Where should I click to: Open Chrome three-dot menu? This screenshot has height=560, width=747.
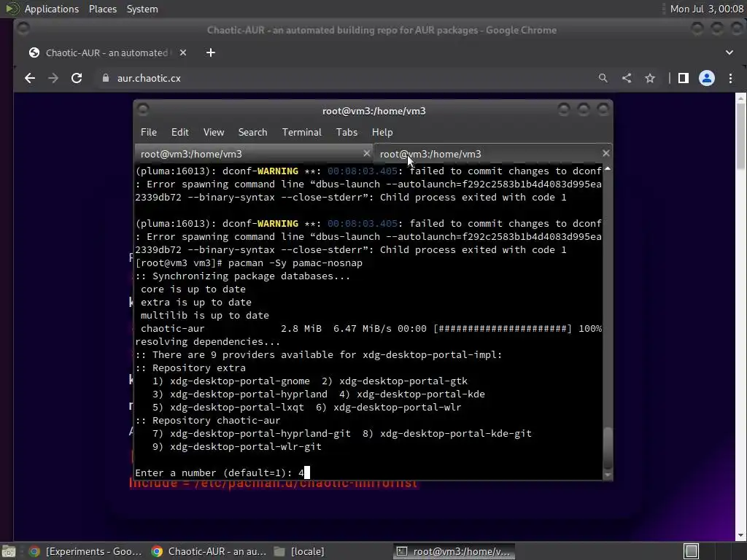coord(730,78)
